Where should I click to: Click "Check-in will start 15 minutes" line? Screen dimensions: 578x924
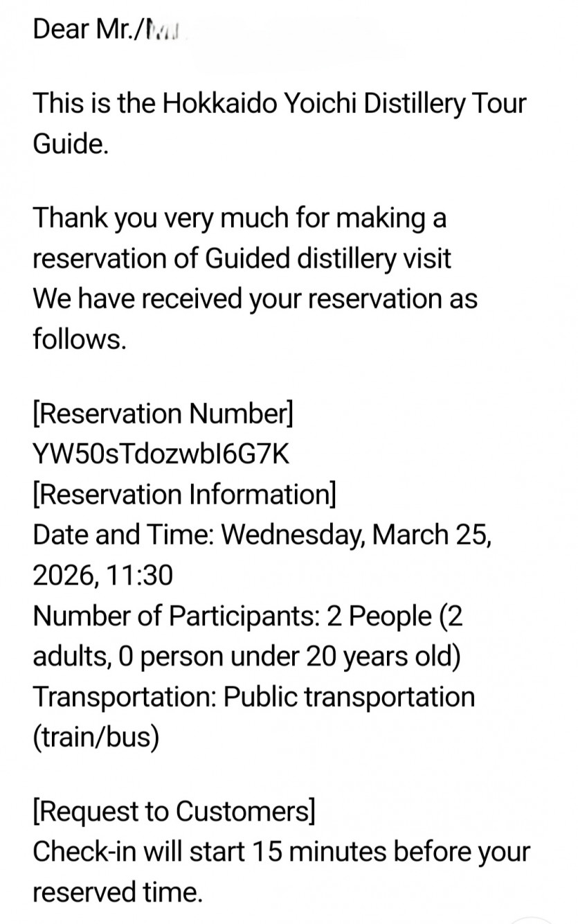pyautogui.click(x=281, y=851)
